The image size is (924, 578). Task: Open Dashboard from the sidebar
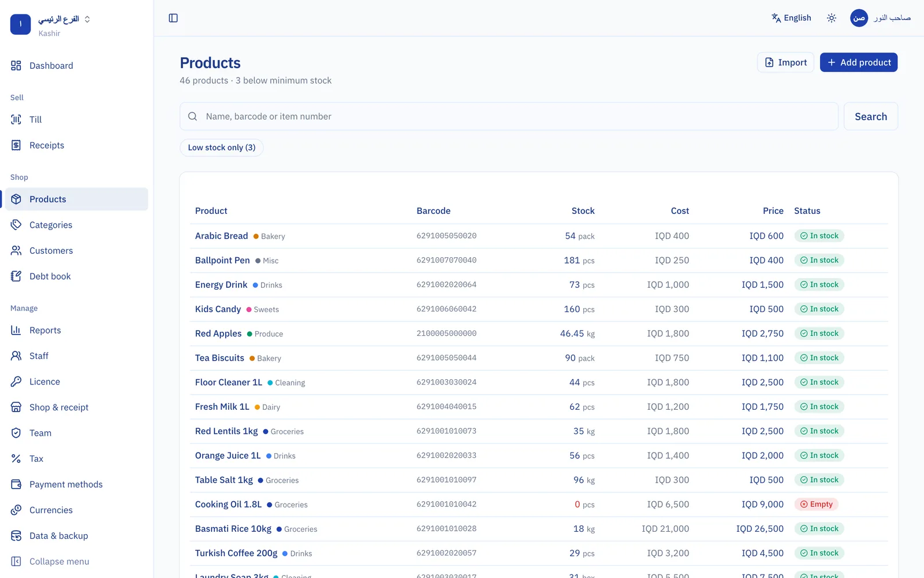click(76, 66)
